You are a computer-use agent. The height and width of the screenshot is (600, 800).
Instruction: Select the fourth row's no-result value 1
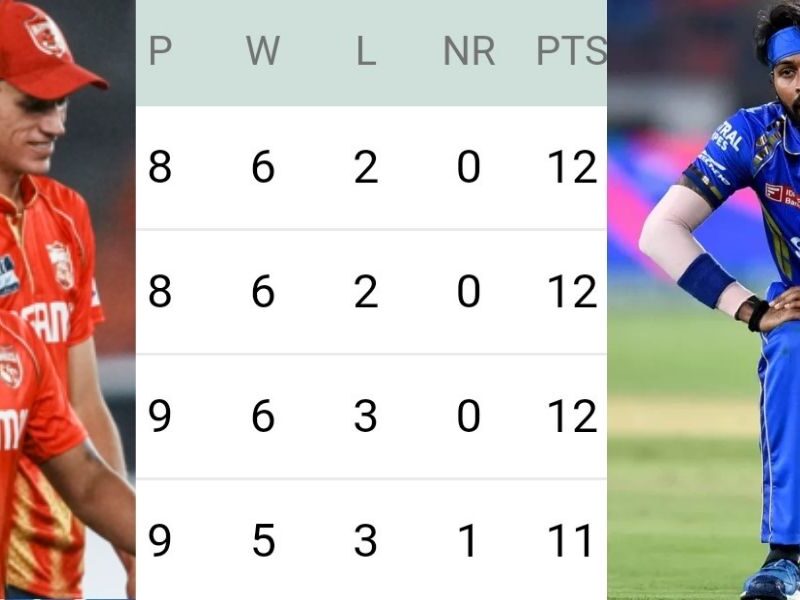pos(468,540)
